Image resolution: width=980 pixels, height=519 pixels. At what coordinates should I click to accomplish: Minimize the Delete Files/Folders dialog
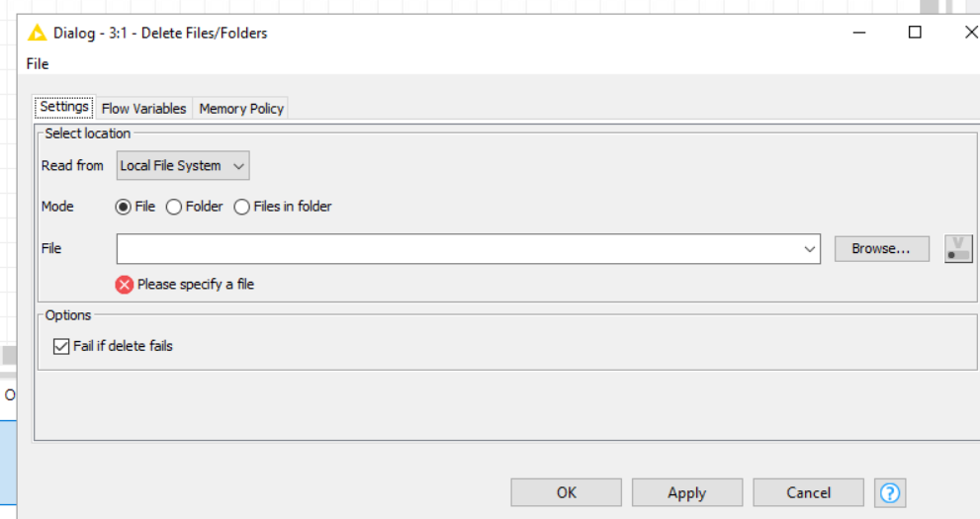pyautogui.click(x=859, y=32)
